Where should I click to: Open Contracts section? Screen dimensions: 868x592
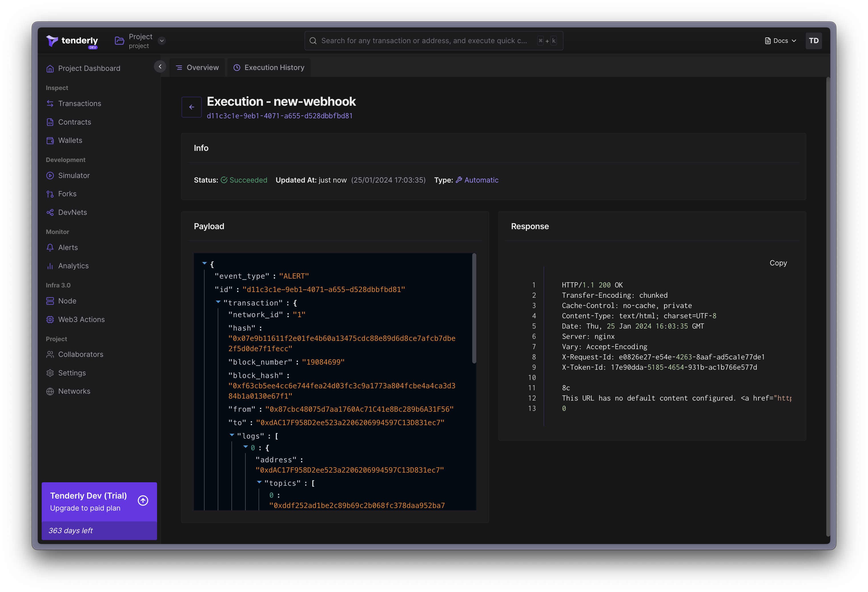[x=75, y=122]
